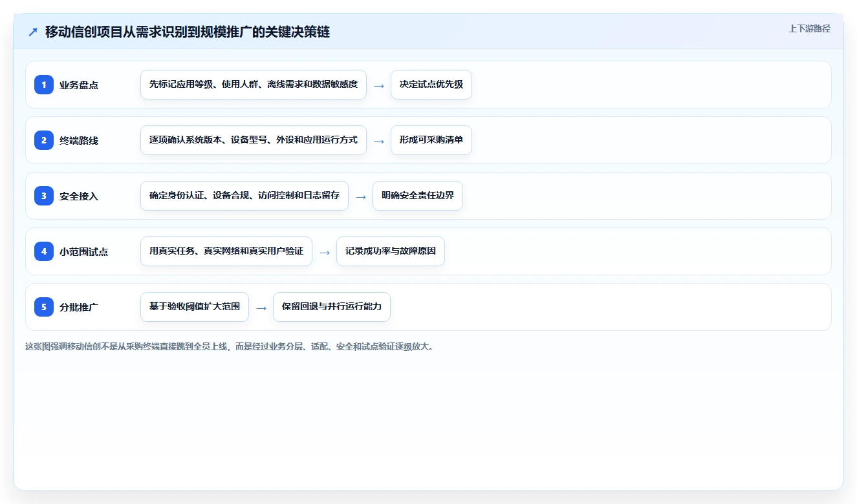Click the box 逐项确认系统版本、设备型号、外设和应用运行方式

[254, 140]
